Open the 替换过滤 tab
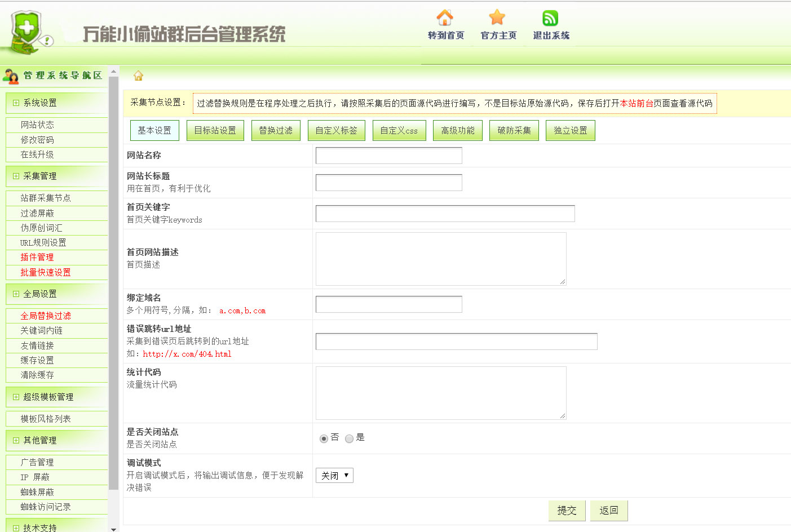791x532 pixels. tap(276, 130)
